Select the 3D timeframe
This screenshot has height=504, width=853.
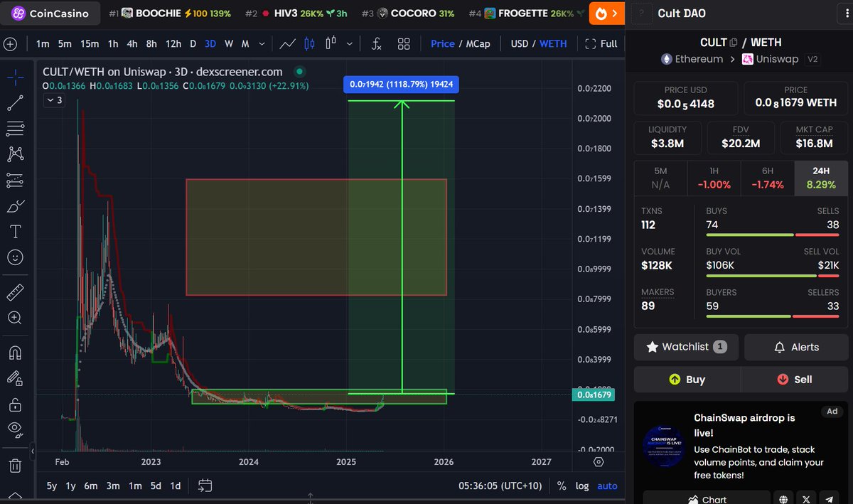(210, 44)
